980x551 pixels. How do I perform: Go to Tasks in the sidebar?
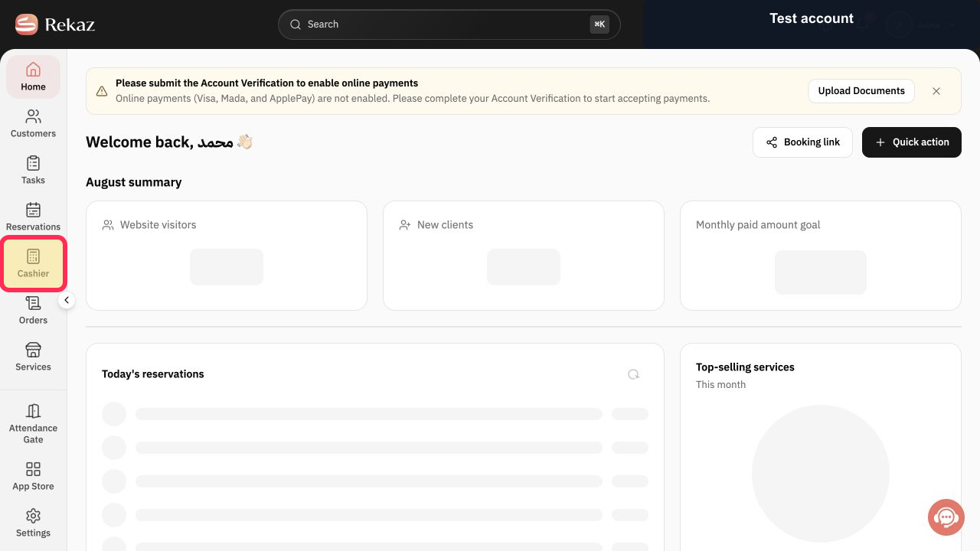(33, 170)
